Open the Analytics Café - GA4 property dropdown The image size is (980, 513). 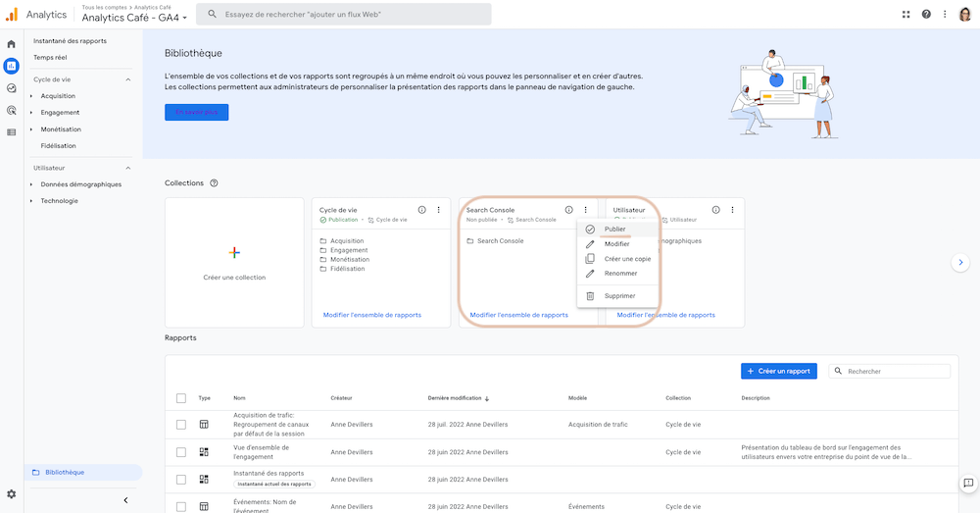coord(134,18)
